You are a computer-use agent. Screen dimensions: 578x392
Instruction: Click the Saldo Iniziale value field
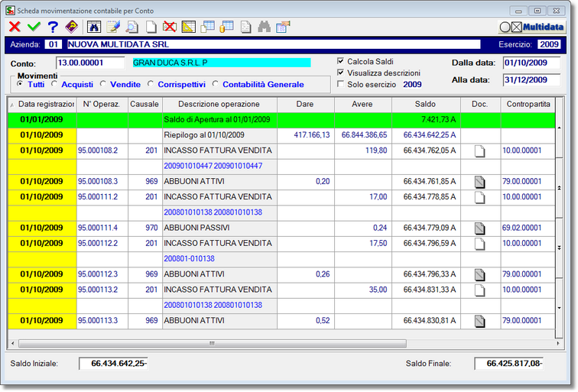tap(113, 364)
